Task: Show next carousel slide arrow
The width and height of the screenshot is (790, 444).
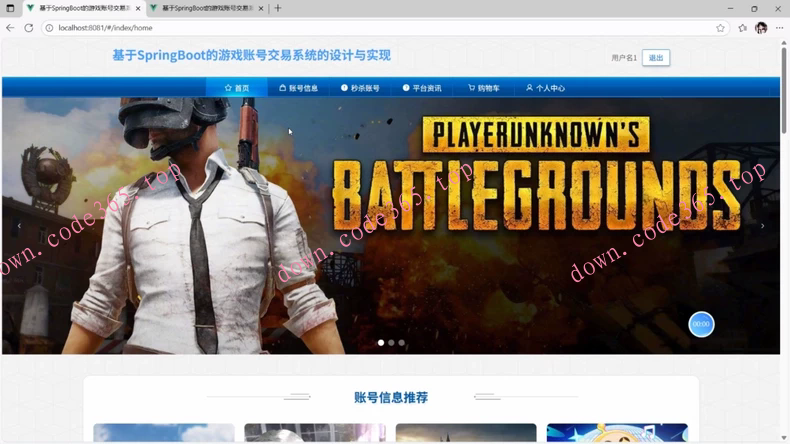Action: pos(762,226)
